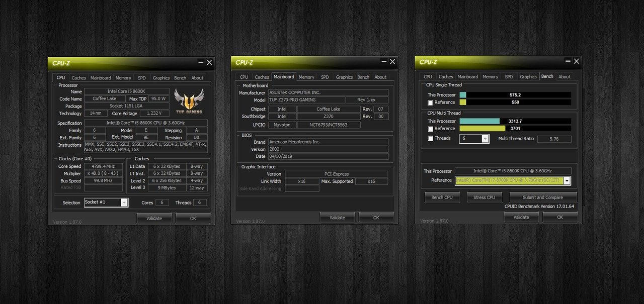The image size is (644, 304).
Task: Click Validate in the left CPU window
Action: 154,218
